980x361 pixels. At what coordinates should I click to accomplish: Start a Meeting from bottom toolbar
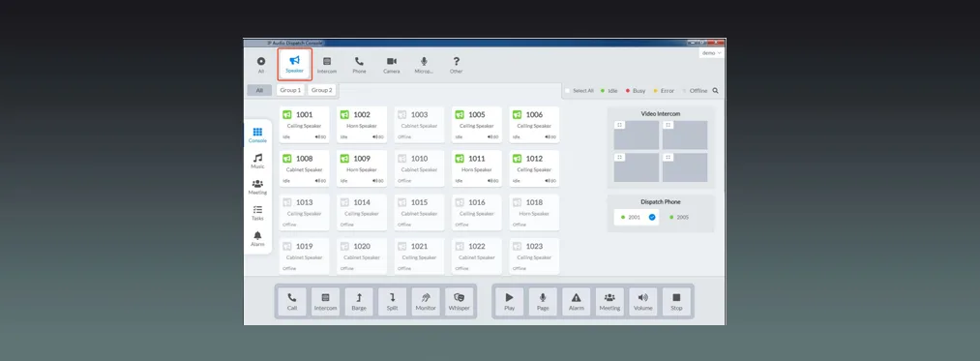click(x=609, y=302)
